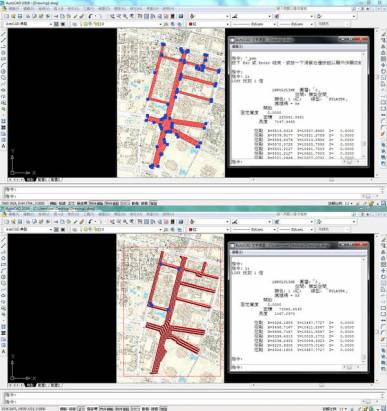The height and width of the screenshot is (411, 387).
Task: Switch to the Model tab in upper window
Action: coord(30,180)
